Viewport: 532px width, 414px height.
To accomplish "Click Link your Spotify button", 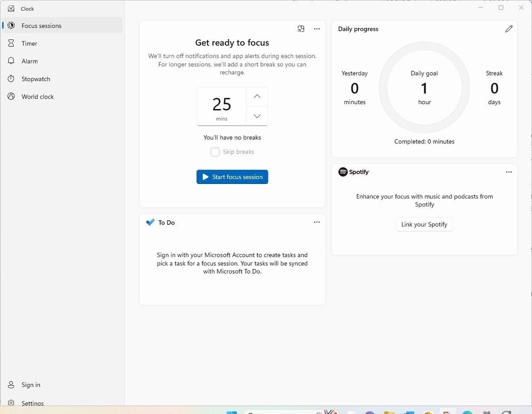I will point(424,224).
